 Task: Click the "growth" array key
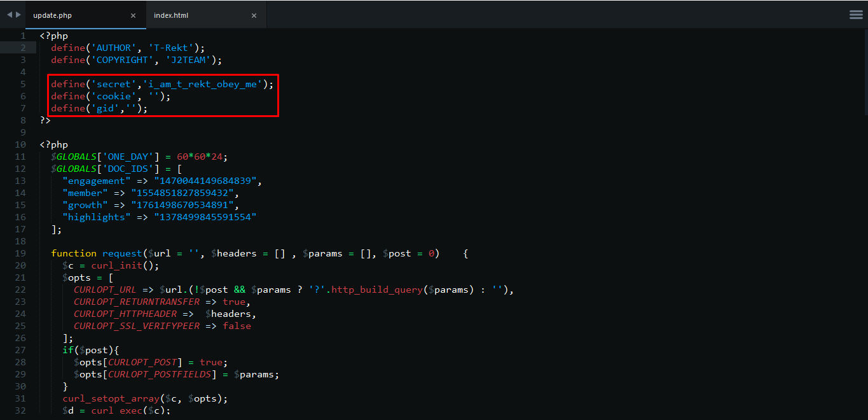85,206
